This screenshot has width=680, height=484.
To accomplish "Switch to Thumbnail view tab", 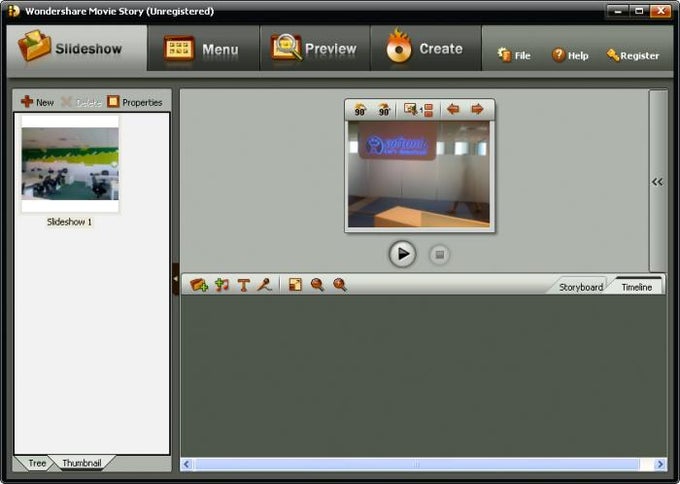I will click(82, 463).
